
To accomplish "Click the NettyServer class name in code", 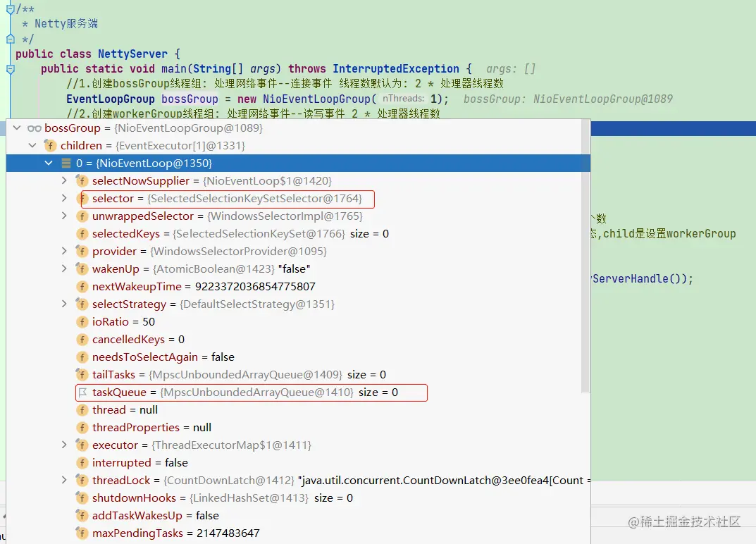I will click(x=132, y=54).
